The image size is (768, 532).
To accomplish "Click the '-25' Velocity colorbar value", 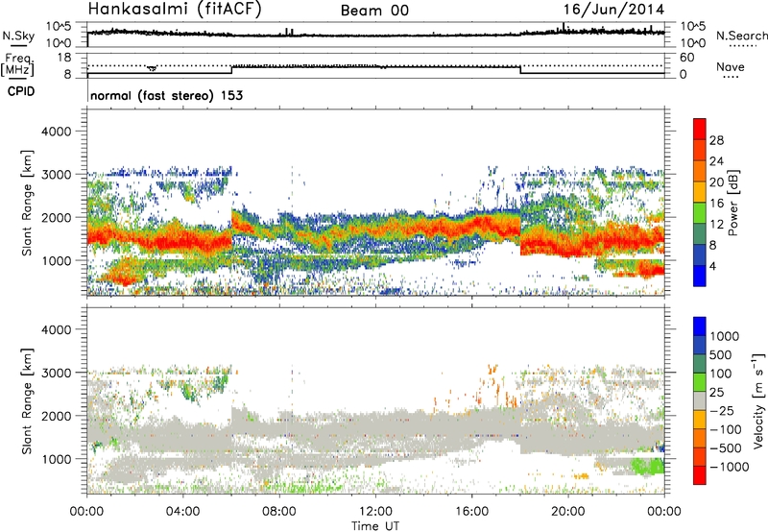I will click(x=721, y=410).
